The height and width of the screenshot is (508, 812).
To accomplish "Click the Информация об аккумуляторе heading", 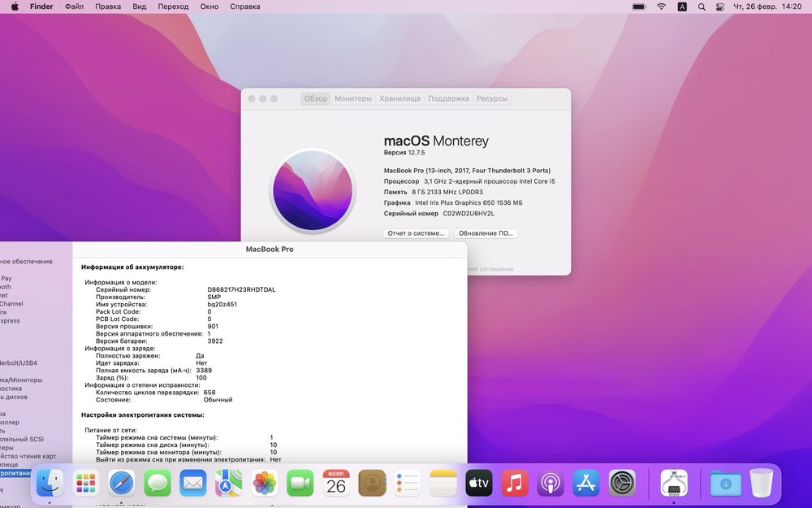I will click(132, 267).
